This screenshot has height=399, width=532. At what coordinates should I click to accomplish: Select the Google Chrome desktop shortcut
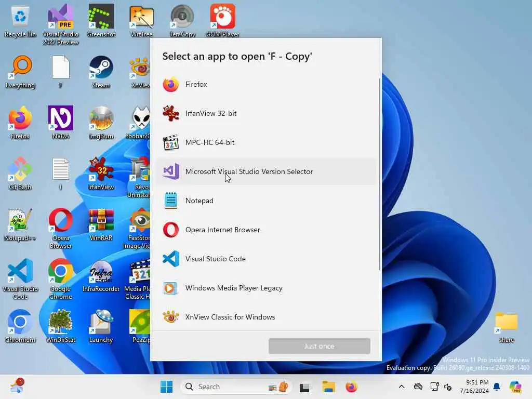(61, 279)
